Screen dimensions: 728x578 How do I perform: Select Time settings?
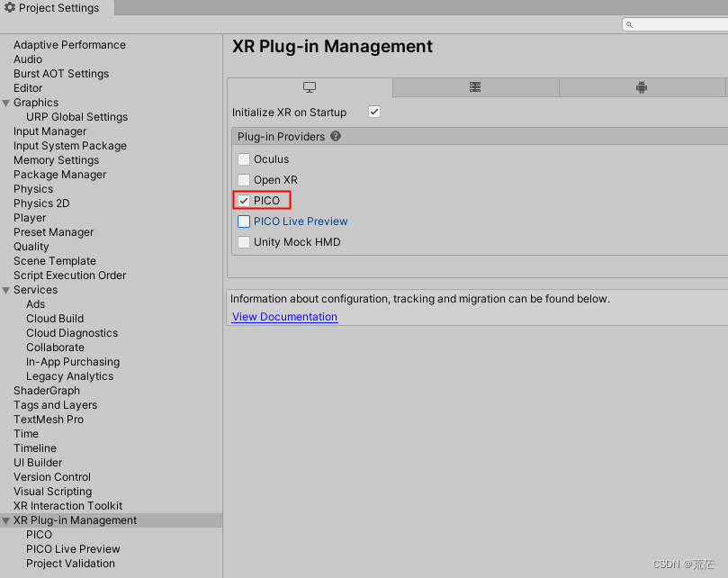[x=26, y=434]
